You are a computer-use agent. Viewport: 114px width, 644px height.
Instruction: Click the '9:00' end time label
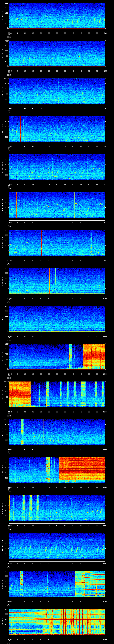click(105, 260)
